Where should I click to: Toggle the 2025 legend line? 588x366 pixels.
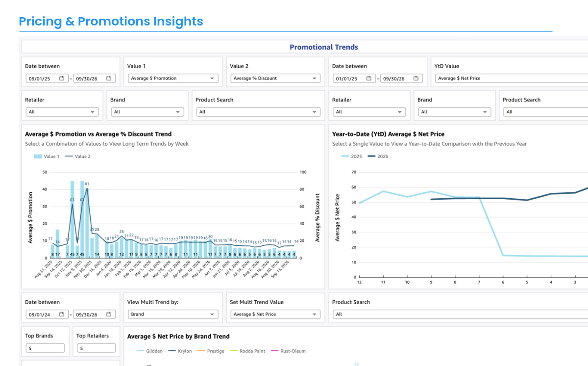tap(352, 156)
